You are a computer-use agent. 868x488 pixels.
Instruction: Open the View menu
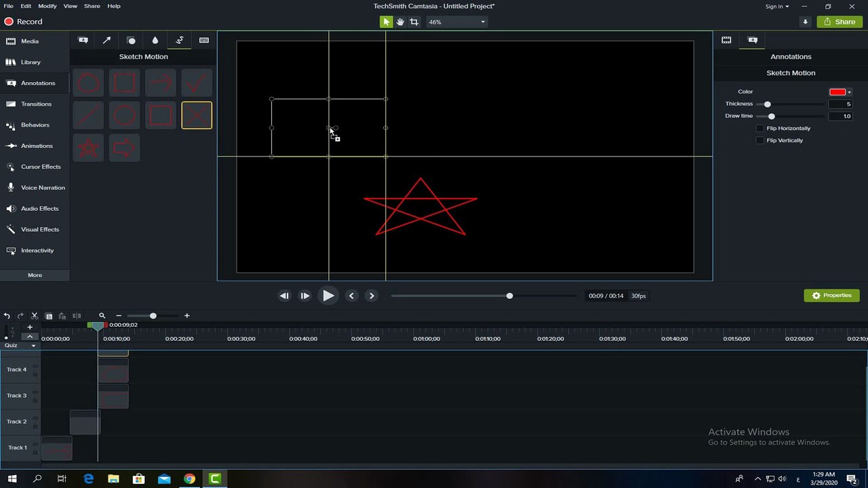tap(71, 6)
